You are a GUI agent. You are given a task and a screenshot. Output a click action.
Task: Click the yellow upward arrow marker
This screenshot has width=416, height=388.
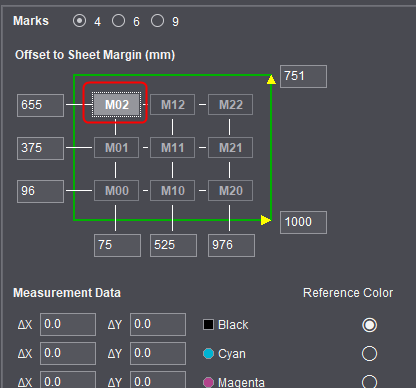271,79
